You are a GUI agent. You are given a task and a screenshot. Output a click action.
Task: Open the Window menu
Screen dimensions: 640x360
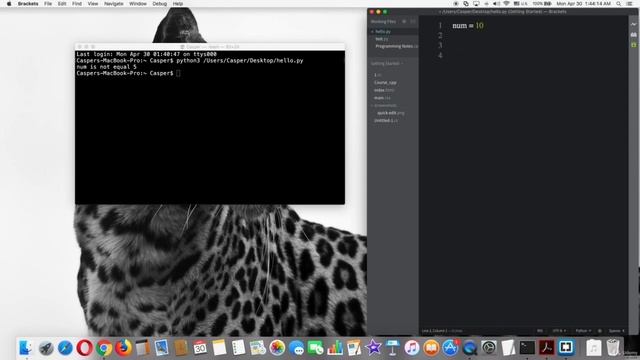point(138,4)
